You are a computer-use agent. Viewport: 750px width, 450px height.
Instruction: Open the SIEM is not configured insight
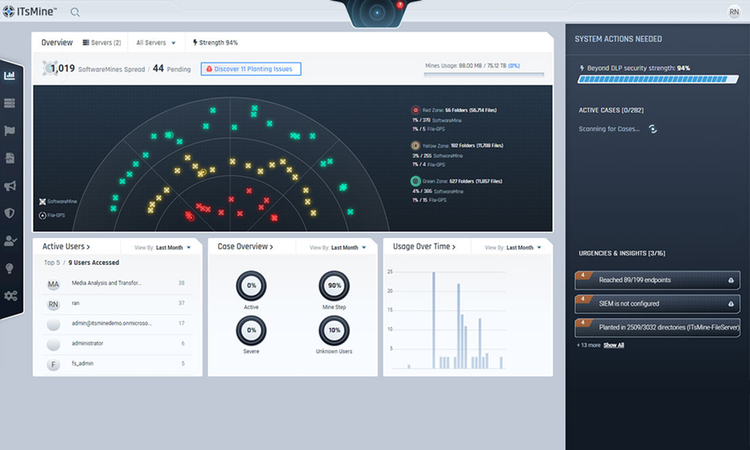(658, 304)
